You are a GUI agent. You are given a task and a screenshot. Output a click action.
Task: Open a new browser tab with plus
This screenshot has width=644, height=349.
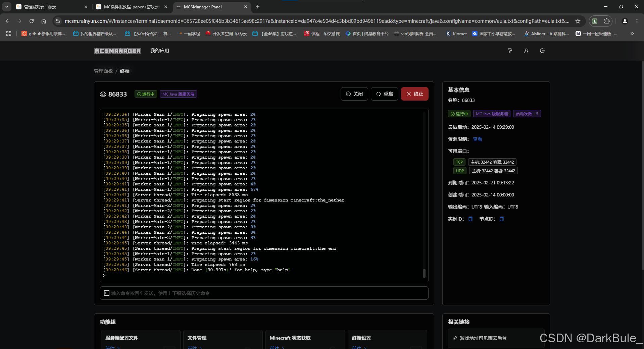tap(258, 7)
